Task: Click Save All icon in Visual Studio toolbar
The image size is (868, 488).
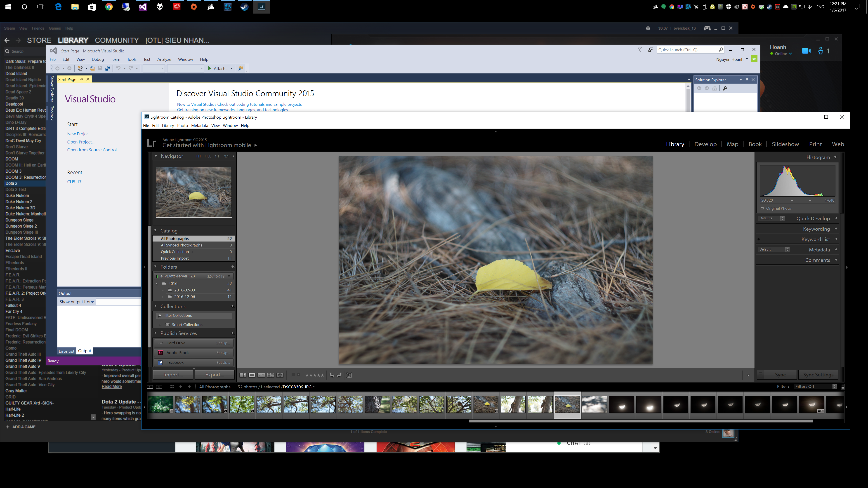Action: pos(108,68)
